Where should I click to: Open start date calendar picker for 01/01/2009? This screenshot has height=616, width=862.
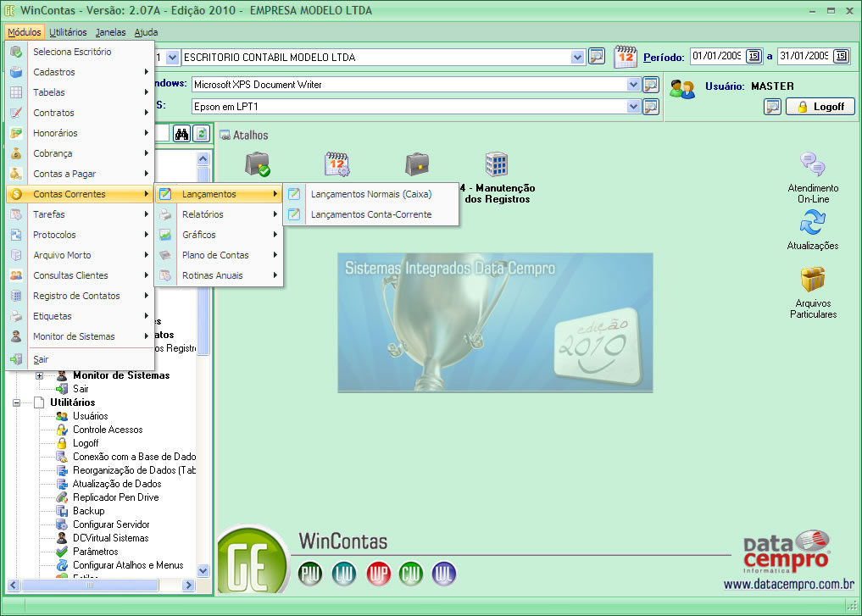(x=754, y=56)
